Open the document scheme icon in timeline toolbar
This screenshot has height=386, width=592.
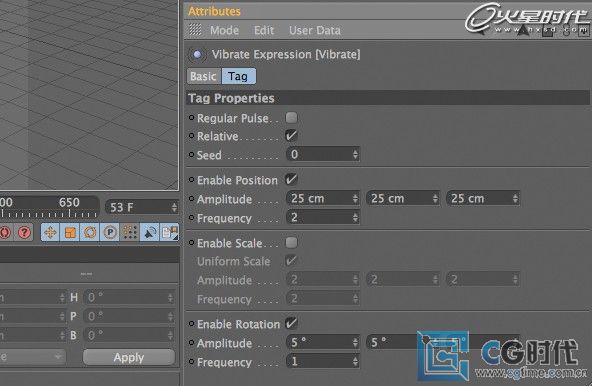pyautogui.click(x=170, y=232)
